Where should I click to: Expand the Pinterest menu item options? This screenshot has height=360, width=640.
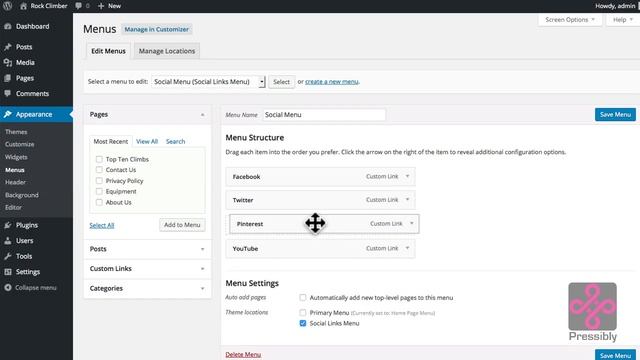point(411,223)
